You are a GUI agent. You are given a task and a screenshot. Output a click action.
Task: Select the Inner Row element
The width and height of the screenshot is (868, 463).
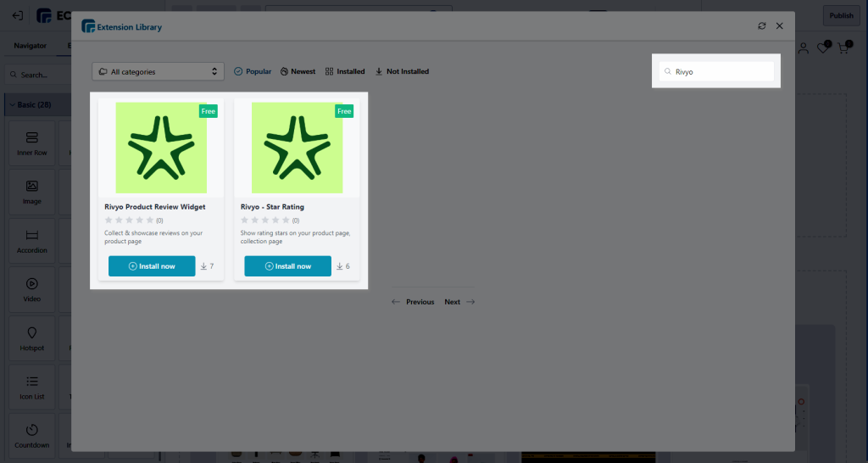pos(32,143)
